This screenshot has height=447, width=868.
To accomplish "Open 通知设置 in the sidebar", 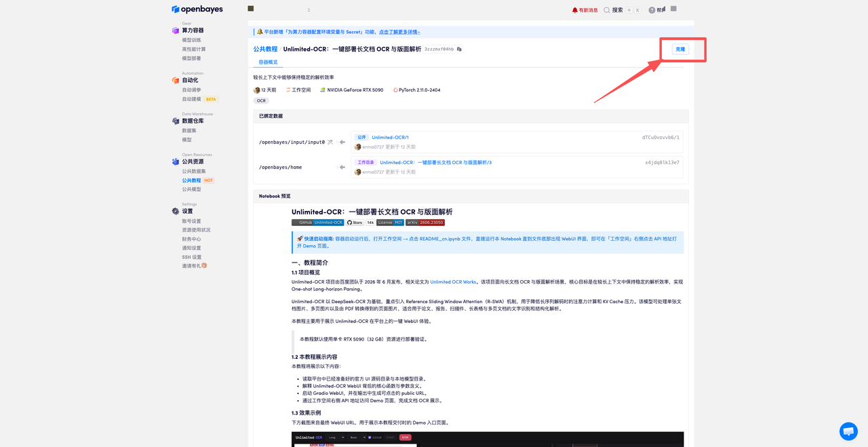I will coord(191,248).
